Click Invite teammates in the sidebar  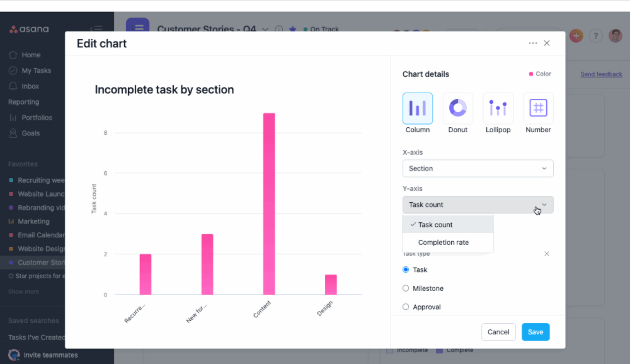pos(50,355)
